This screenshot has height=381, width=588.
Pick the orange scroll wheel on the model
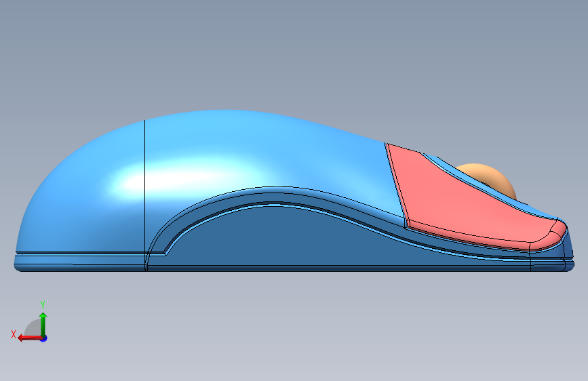tap(494, 180)
